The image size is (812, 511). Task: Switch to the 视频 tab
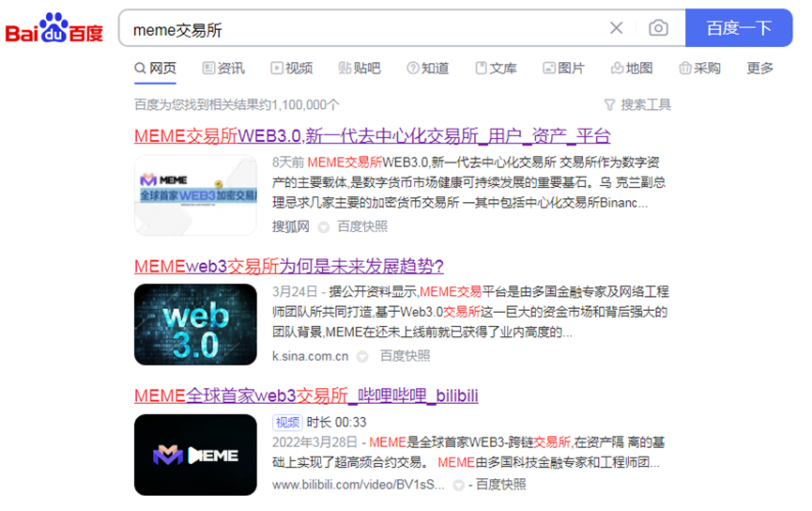(x=292, y=69)
